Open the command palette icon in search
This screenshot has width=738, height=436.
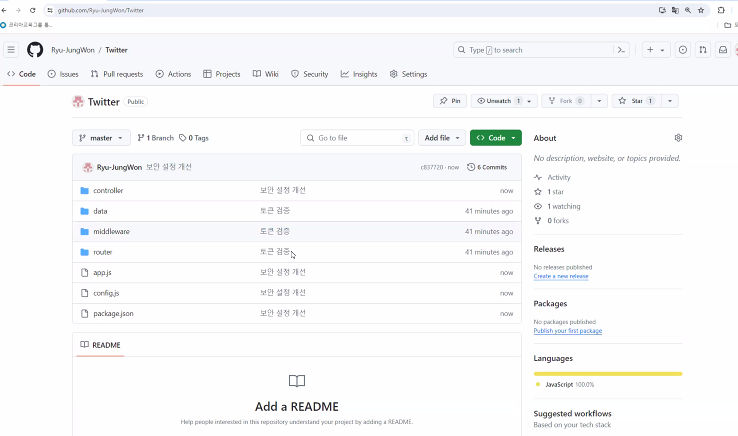(621, 50)
